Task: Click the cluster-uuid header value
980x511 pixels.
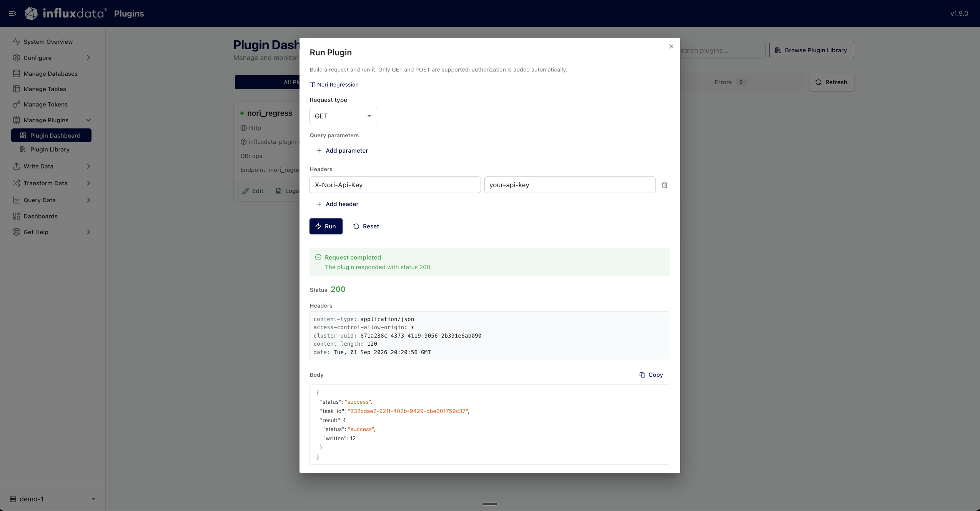Action: tap(421, 336)
